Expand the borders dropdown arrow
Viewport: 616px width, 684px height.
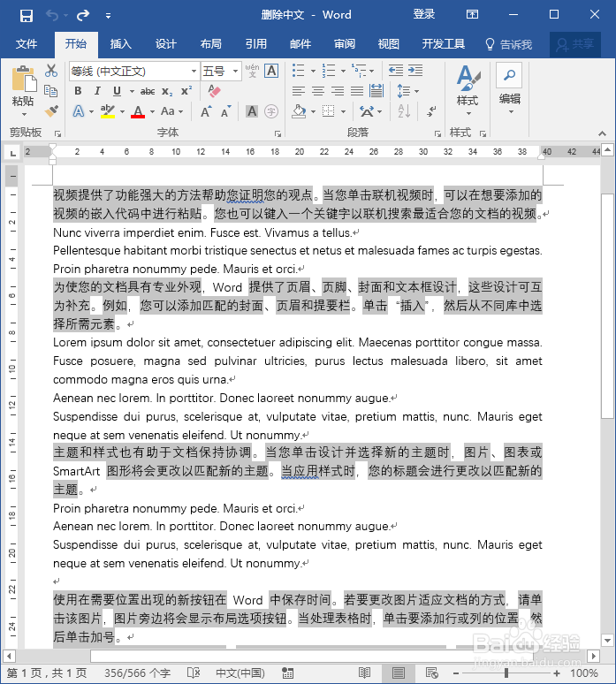point(343,111)
